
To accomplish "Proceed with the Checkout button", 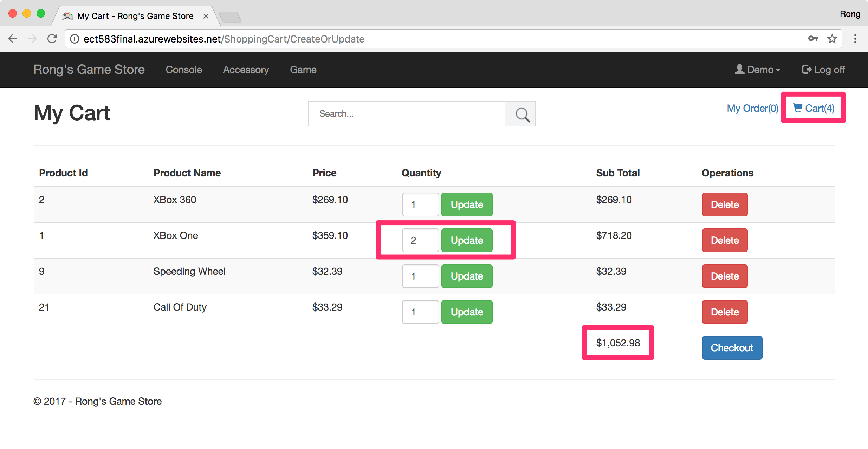I will [x=732, y=348].
